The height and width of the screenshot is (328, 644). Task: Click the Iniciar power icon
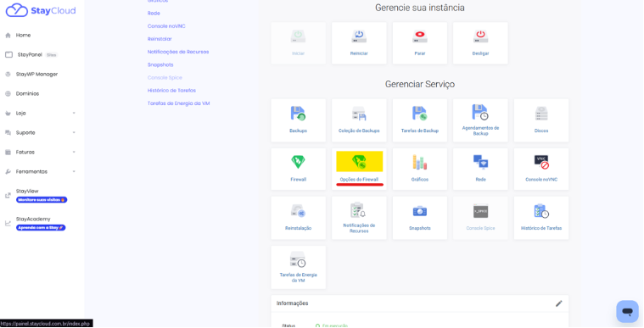tap(298, 36)
